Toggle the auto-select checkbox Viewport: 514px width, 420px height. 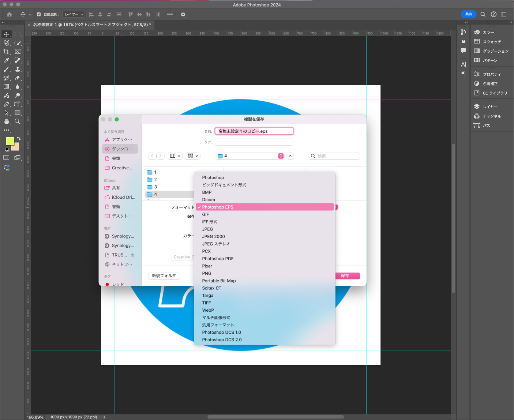[x=39, y=14]
